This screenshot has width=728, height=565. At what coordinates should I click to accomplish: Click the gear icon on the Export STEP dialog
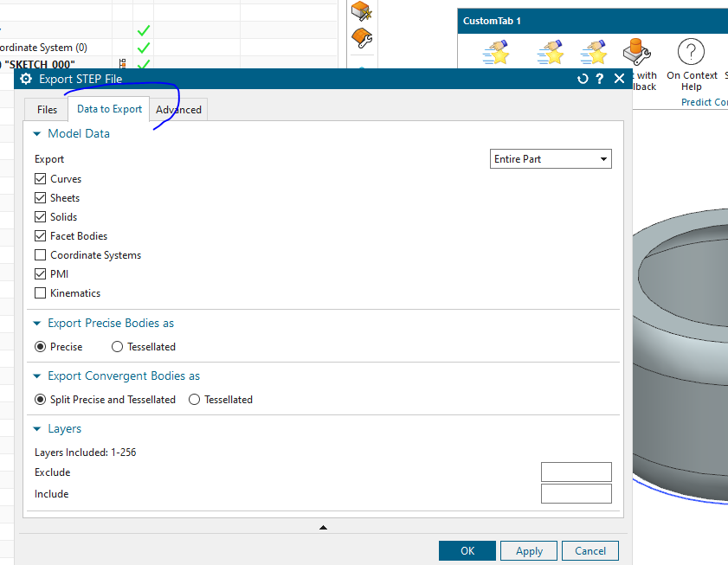coord(25,78)
